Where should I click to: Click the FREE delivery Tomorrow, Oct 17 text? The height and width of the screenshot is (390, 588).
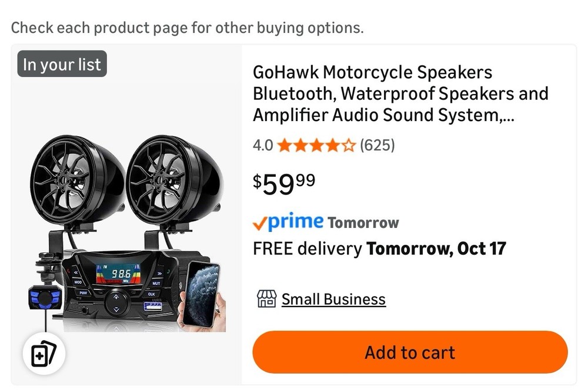click(379, 248)
